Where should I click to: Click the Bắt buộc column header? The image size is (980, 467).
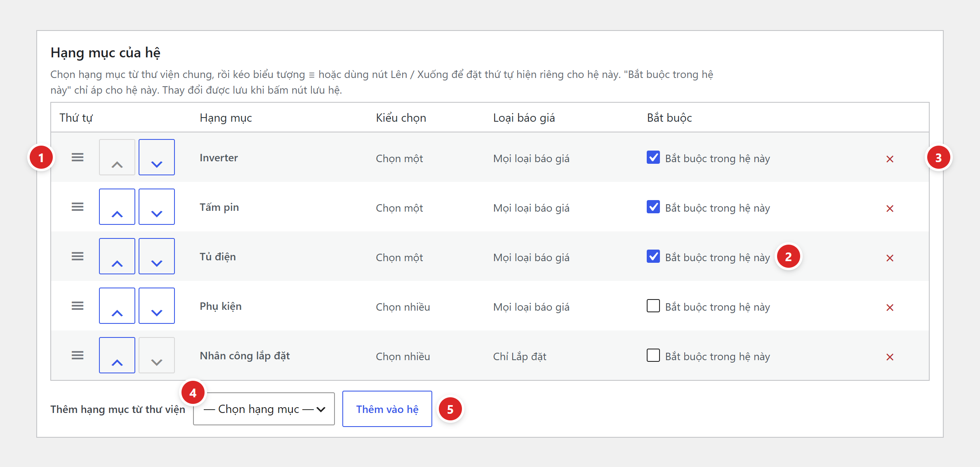pos(669,118)
